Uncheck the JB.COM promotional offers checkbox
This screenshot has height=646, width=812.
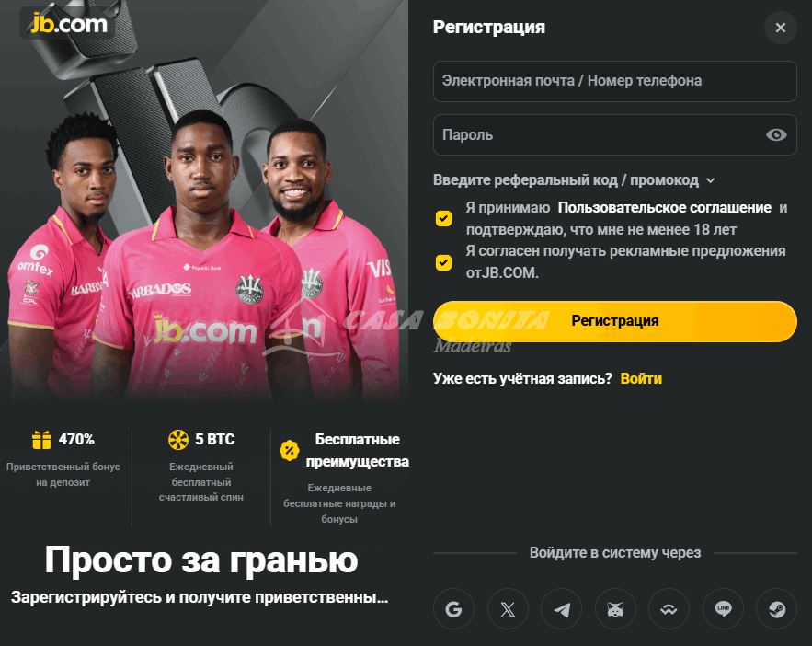(443, 262)
